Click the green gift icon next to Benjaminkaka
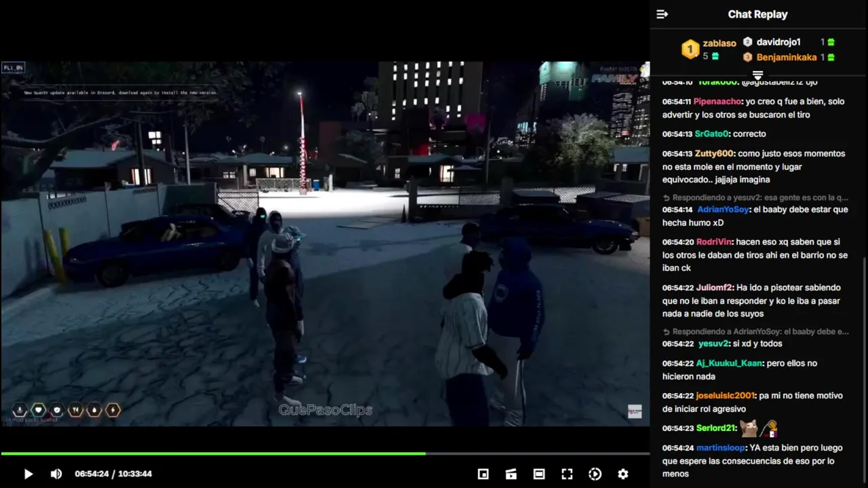 pyautogui.click(x=831, y=58)
